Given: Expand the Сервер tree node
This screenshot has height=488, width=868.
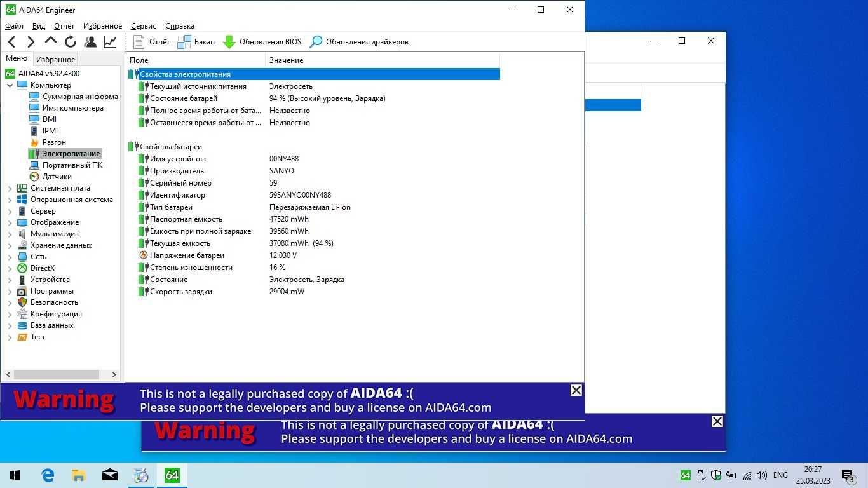Looking at the screenshot, I should pos(10,211).
